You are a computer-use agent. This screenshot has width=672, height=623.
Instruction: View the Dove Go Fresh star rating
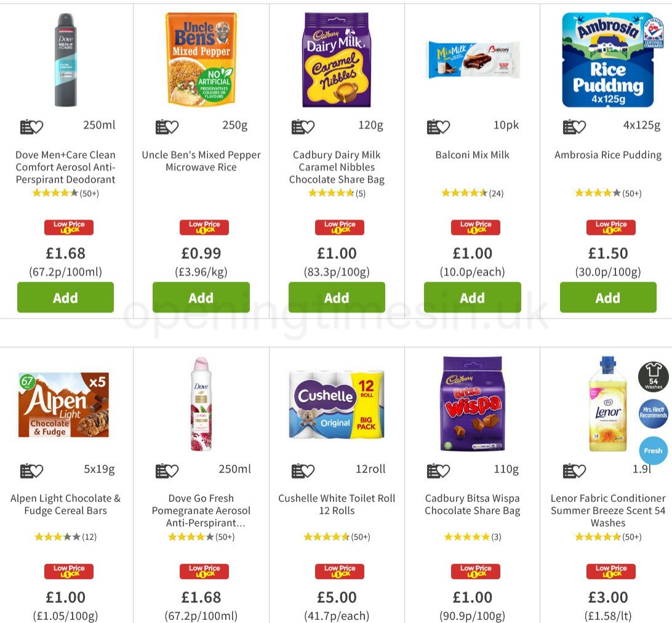coord(201,536)
